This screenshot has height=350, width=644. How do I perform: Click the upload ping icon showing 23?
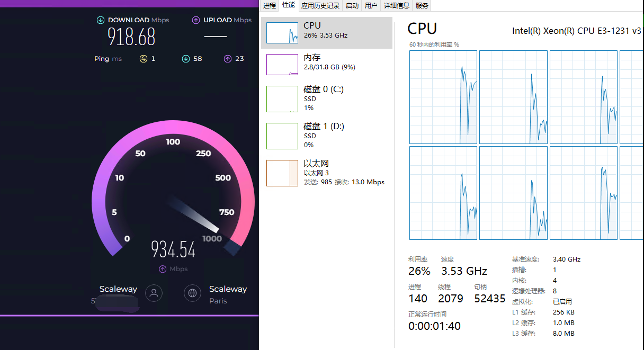click(x=228, y=59)
